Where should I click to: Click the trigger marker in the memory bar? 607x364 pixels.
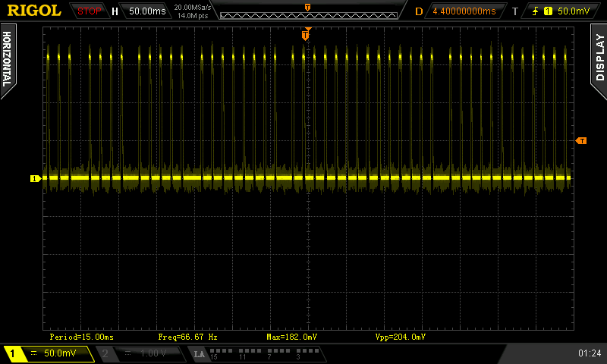point(307,7)
